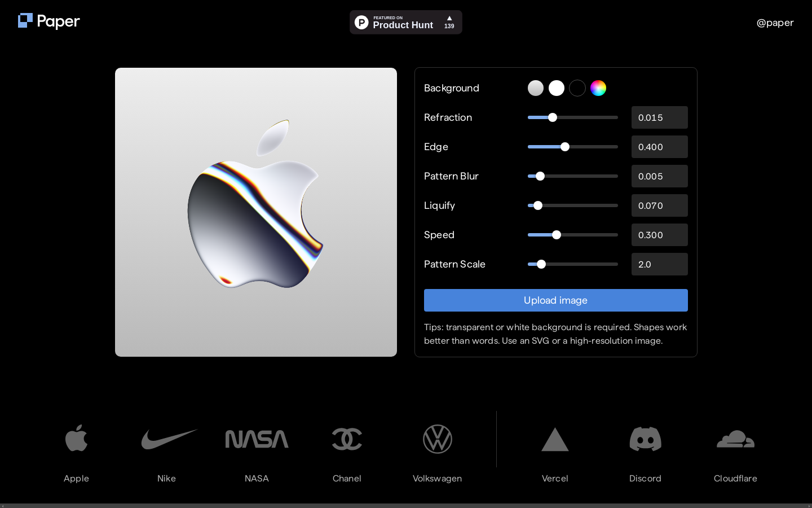Viewport: 812px width, 508px height.
Task: Open the Product Hunt featured badge
Action: (406, 22)
